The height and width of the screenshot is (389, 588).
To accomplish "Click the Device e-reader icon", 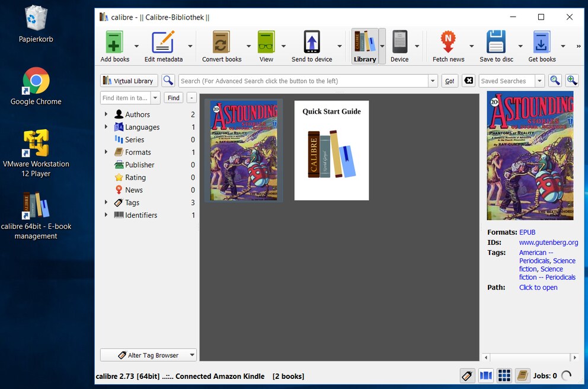I will (x=400, y=42).
